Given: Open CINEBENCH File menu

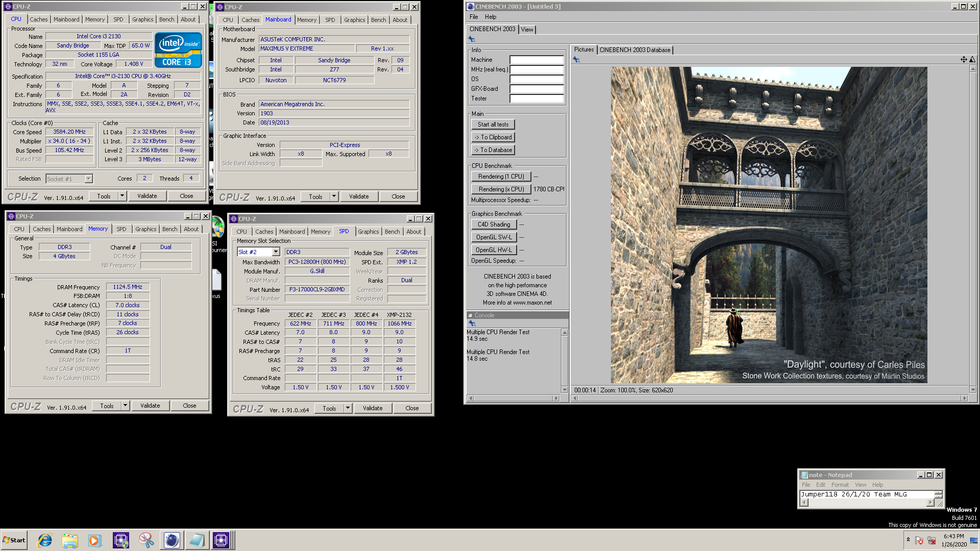Looking at the screenshot, I should pyautogui.click(x=474, y=17).
